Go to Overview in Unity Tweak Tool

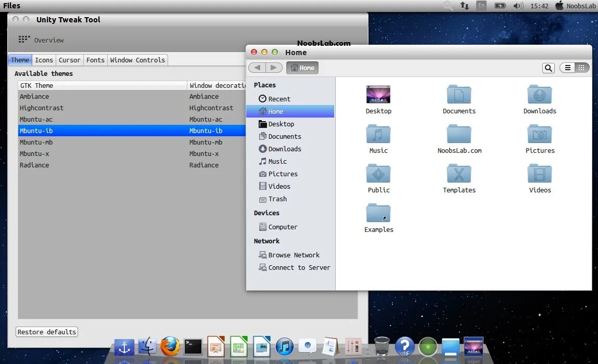tap(41, 40)
